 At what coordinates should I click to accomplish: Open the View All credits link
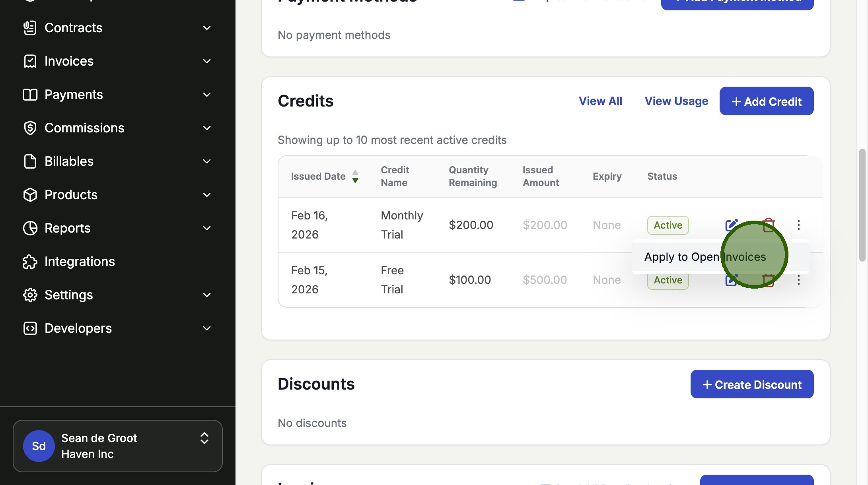pos(600,101)
